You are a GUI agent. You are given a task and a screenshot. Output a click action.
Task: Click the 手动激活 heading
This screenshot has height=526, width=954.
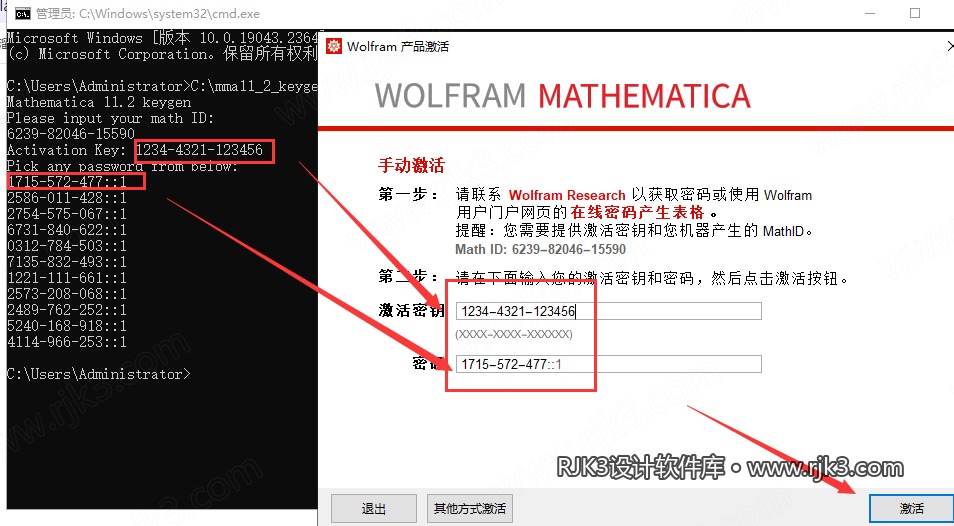411,165
